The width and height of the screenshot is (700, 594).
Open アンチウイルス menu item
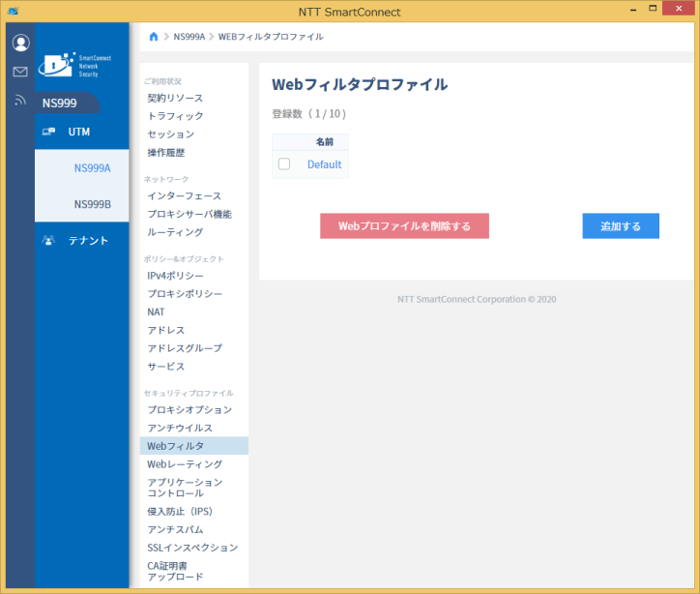[180, 428]
